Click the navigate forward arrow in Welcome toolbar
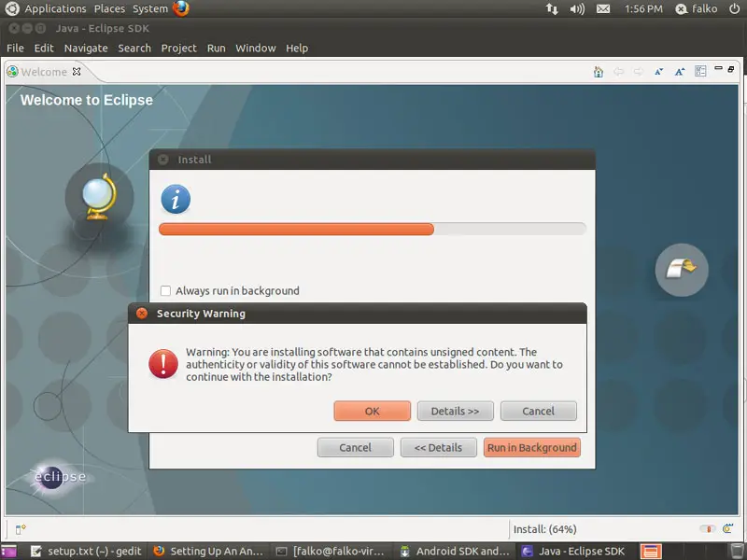This screenshot has width=747, height=560. pos(639,72)
